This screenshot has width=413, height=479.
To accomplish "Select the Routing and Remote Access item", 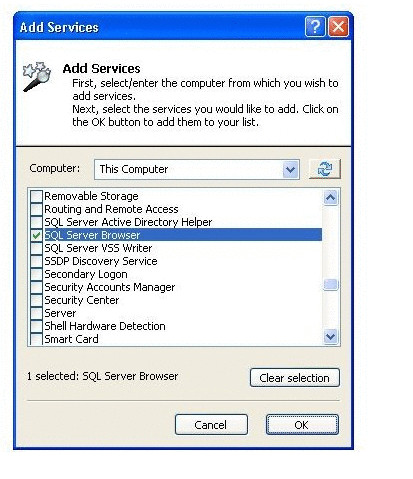I will pyautogui.click(x=111, y=209).
